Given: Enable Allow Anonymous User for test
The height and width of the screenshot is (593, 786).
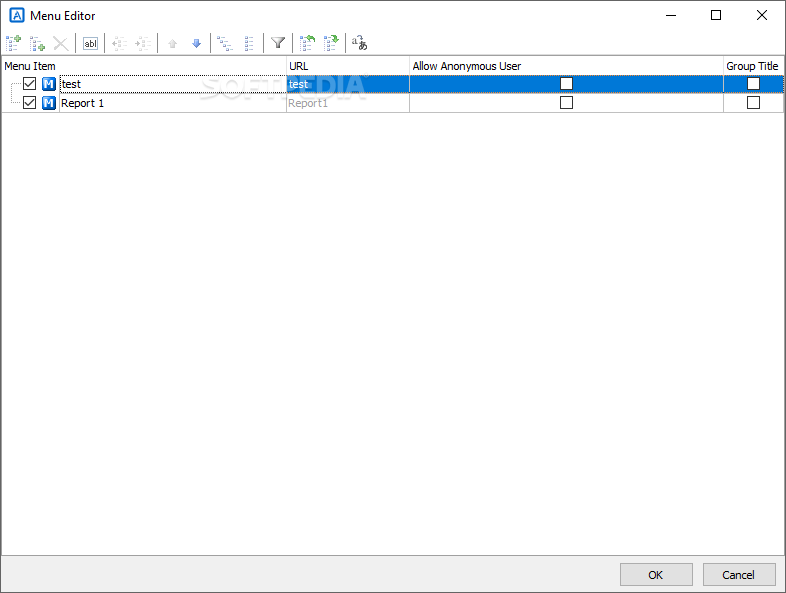Looking at the screenshot, I should pos(566,83).
